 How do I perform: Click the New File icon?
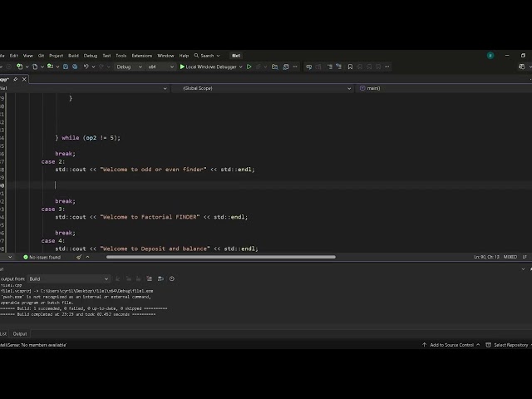click(35, 66)
